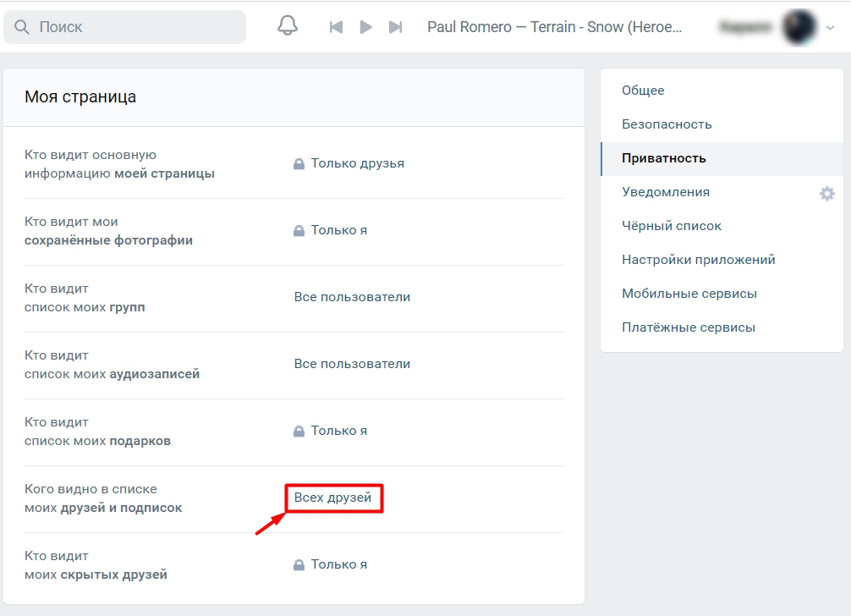The image size is (851, 616).
Task: Open notification settings gear icon
Action: [x=827, y=193]
